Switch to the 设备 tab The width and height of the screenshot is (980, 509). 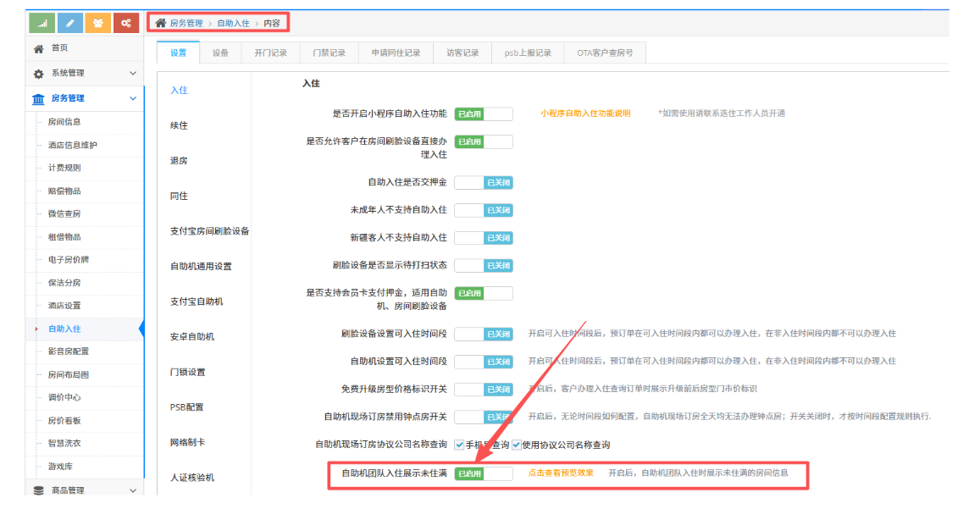coord(220,53)
